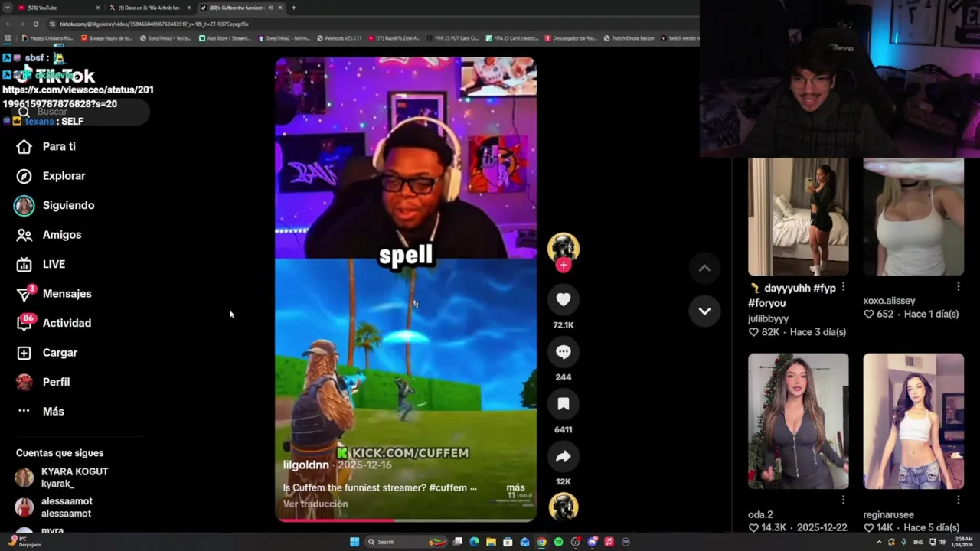Screen dimensions: 980x551
Task: Follow creator with red plus button
Action: (563, 265)
